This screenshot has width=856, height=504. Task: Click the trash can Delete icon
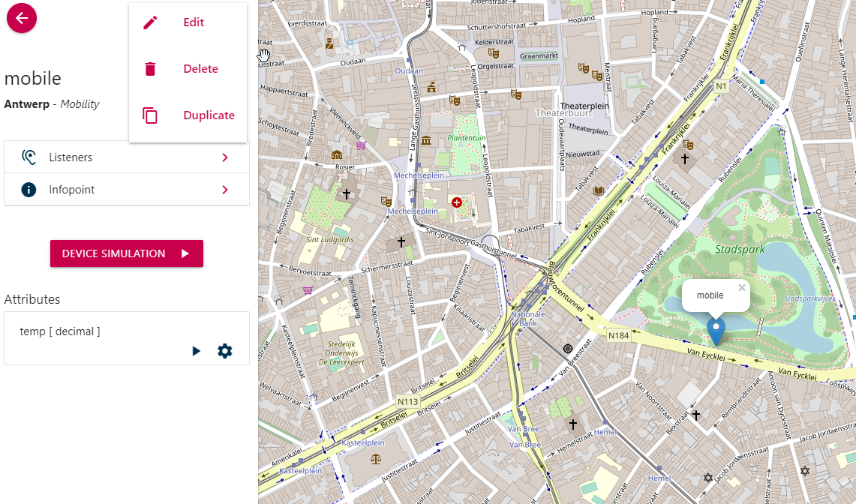point(151,69)
